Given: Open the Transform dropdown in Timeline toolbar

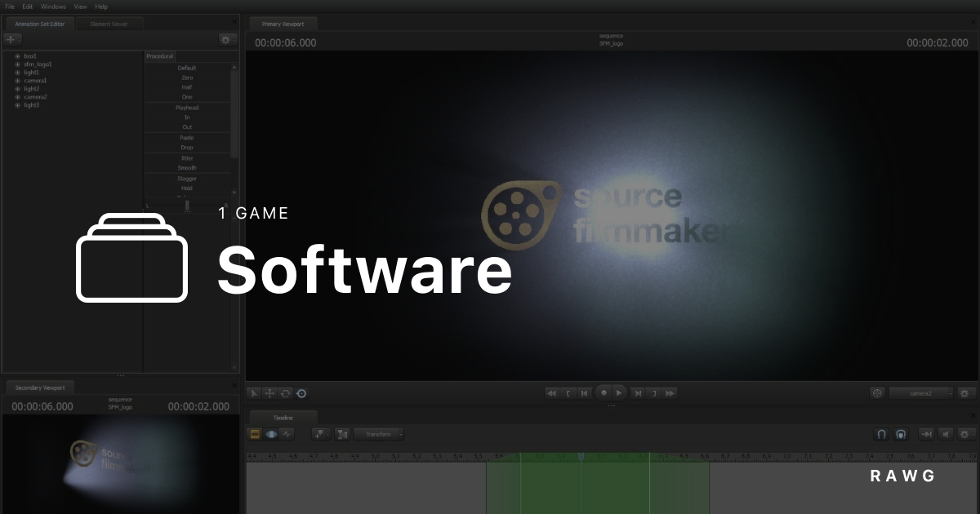Looking at the screenshot, I should [x=379, y=434].
